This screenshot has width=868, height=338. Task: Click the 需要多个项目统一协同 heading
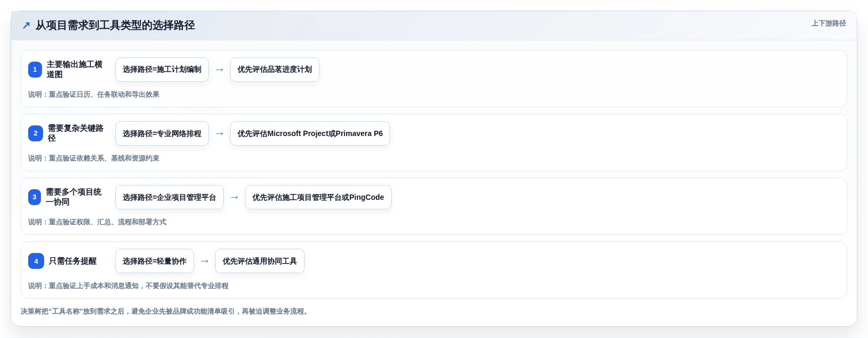73,197
